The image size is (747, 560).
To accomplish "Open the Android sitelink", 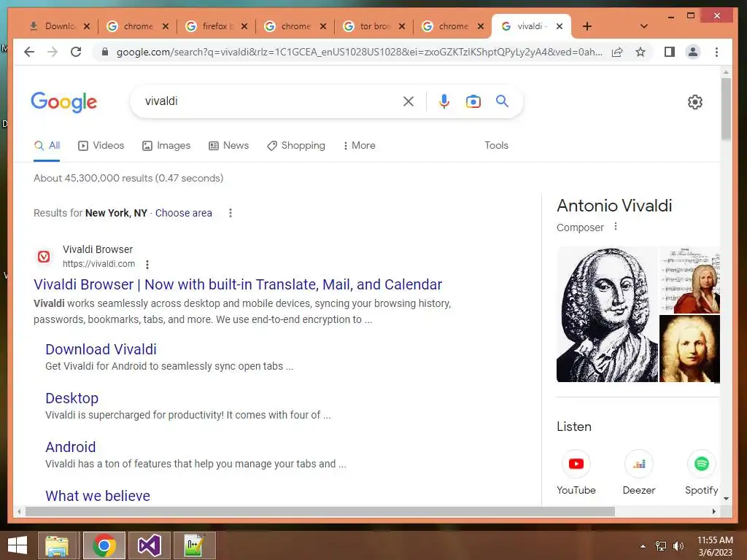I will (71, 447).
